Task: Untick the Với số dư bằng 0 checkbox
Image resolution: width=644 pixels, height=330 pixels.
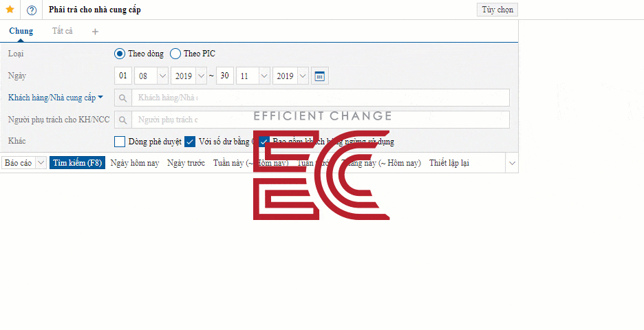Action: (190, 142)
